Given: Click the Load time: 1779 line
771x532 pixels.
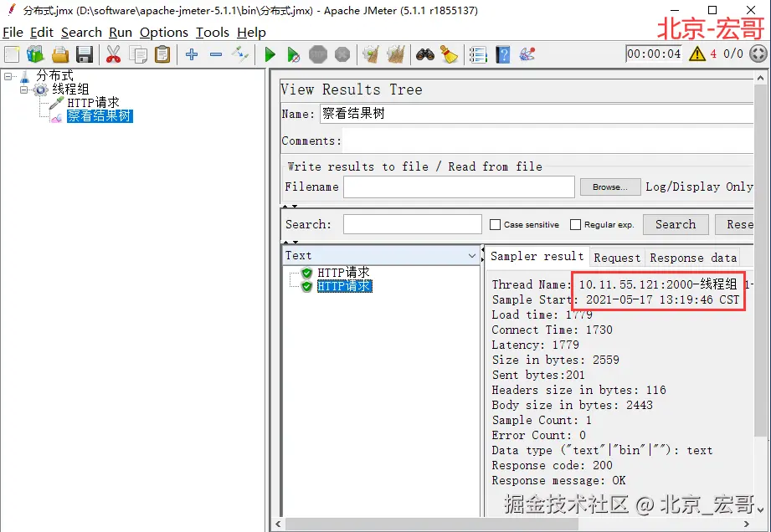Looking at the screenshot, I should pos(542,315).
